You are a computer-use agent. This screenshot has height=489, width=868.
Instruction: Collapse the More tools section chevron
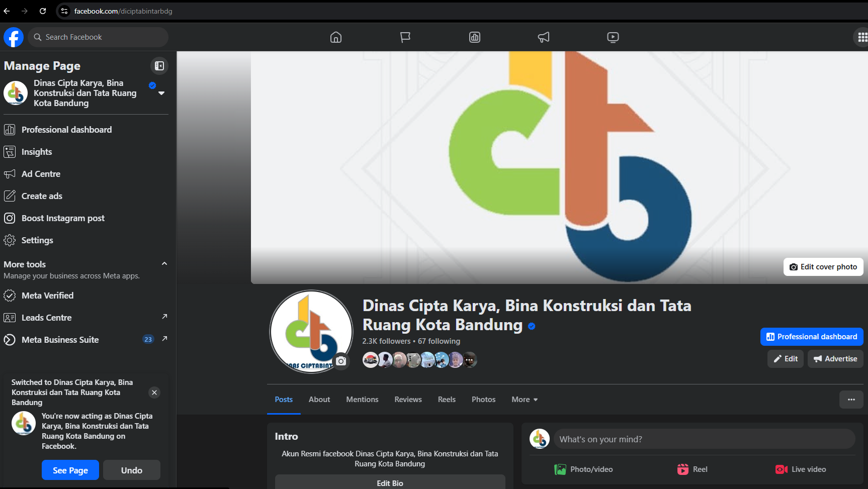(164, 264)
